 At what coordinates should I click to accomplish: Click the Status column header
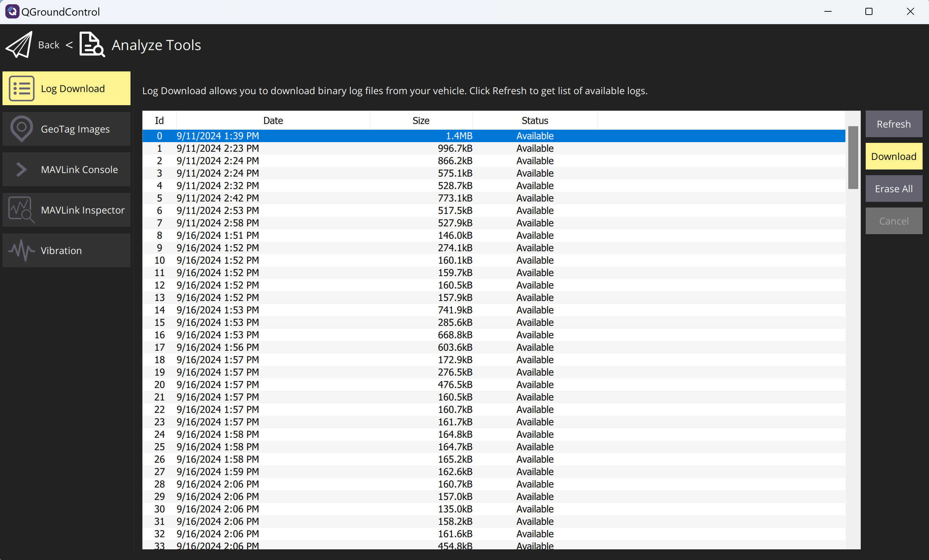[x=535, y=120]
